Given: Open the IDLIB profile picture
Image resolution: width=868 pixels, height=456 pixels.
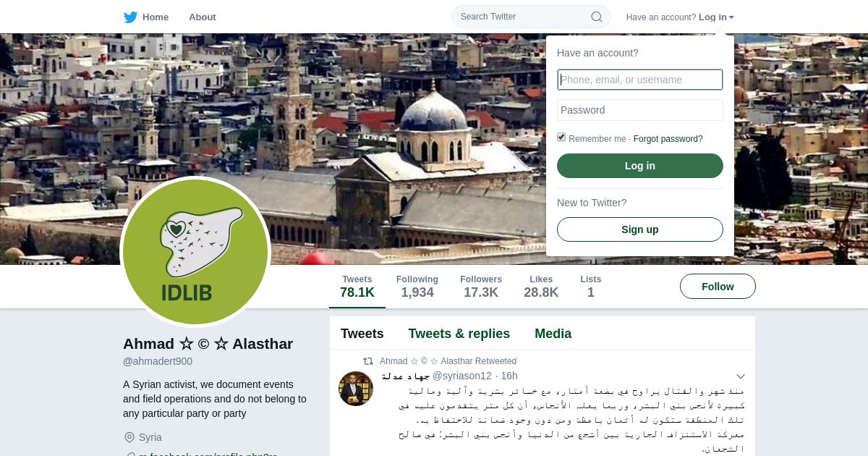Looking at the screenshot, I should click(195, 252).
